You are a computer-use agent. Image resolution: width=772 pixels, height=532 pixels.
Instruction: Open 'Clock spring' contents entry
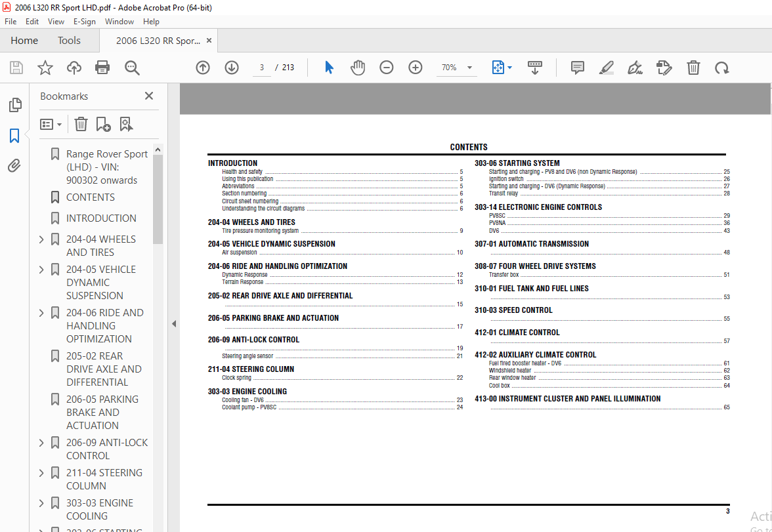[x=236, y=378]
